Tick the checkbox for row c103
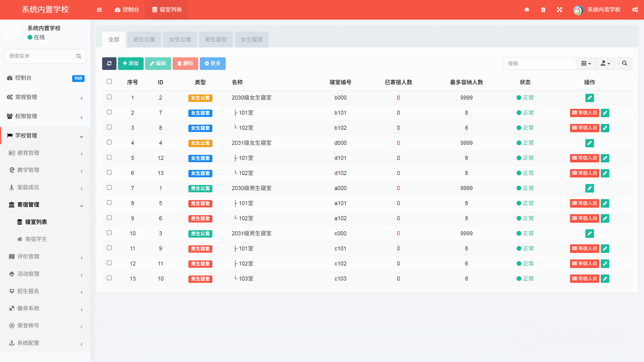This screenshot has width=644, height=362. pos(109,278)
